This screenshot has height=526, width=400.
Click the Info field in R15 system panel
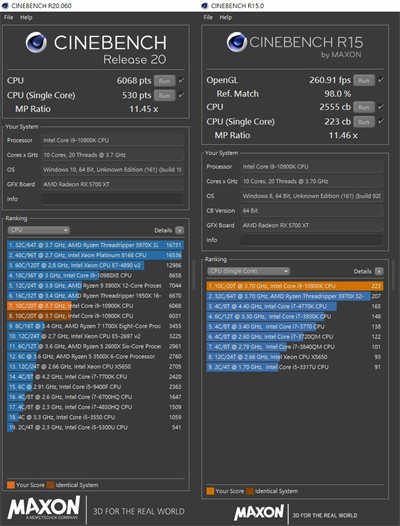pyautogui.click(x=311, y=240)
